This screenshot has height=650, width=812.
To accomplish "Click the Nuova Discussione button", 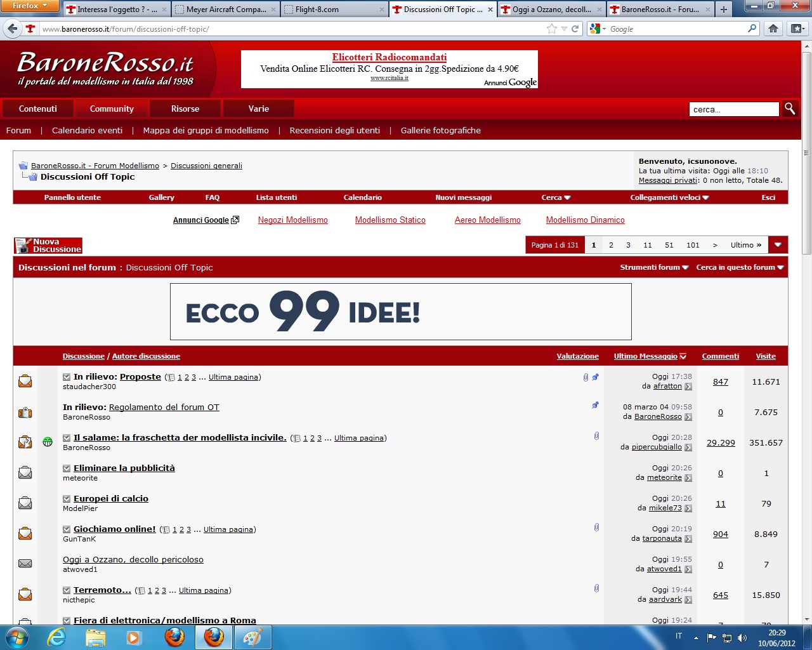I will (x=48, y=246).
